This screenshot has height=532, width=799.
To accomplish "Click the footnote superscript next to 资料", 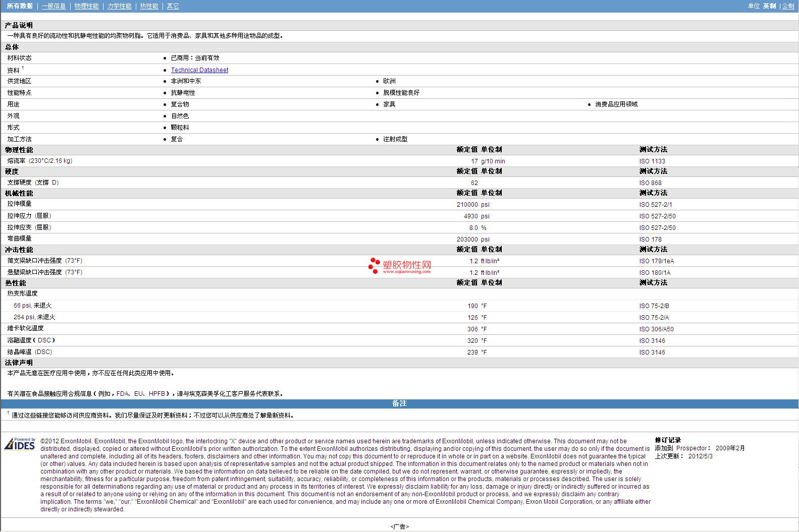I will (23, 68).
